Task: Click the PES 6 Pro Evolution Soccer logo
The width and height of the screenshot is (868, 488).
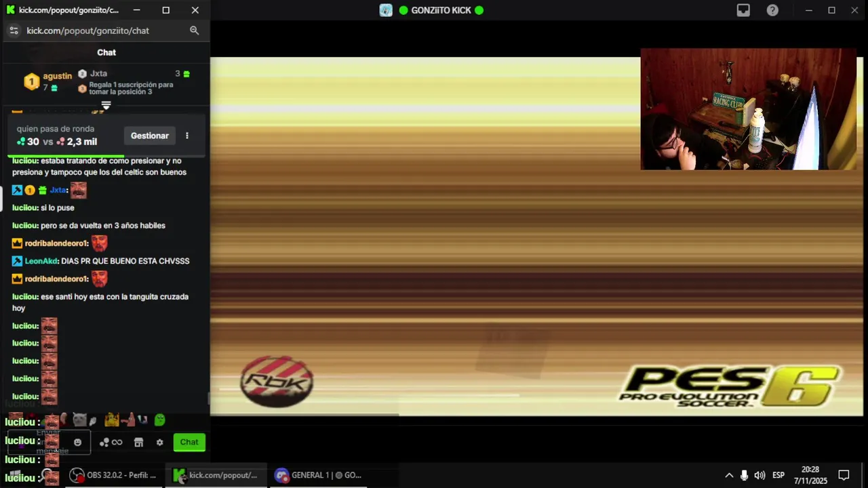Action: (x=730, y=386)
